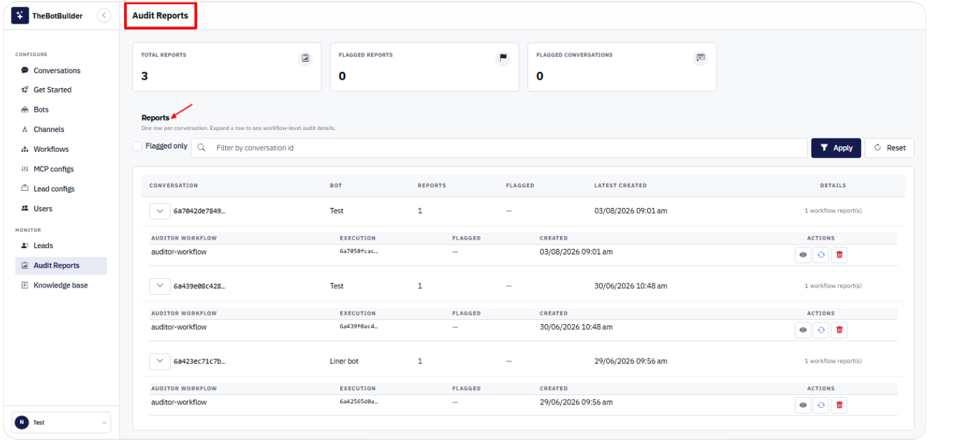The width and height of the screenshot is (980, 441).
Task: Click the TheBotBuilder logo icon
Action: (x=20, y=15)
